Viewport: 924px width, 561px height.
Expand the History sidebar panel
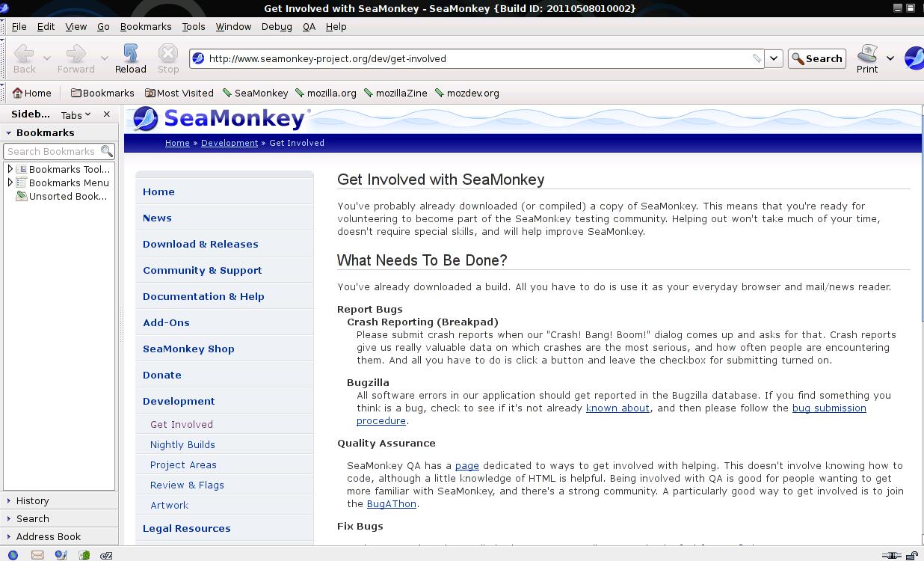coord(59,500)
